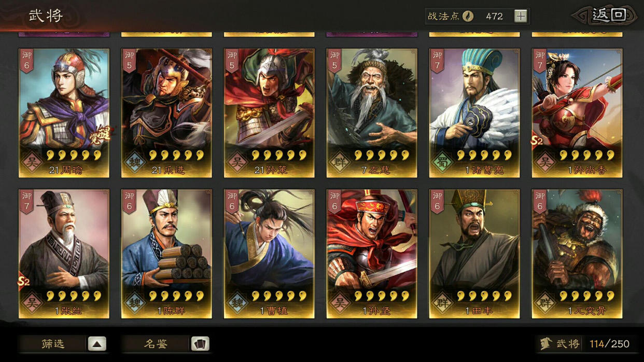The height and width of the screenshot is (362, 644).
Task: Open the 名鉴 card album icon
Action: click(x=200, y=343)
